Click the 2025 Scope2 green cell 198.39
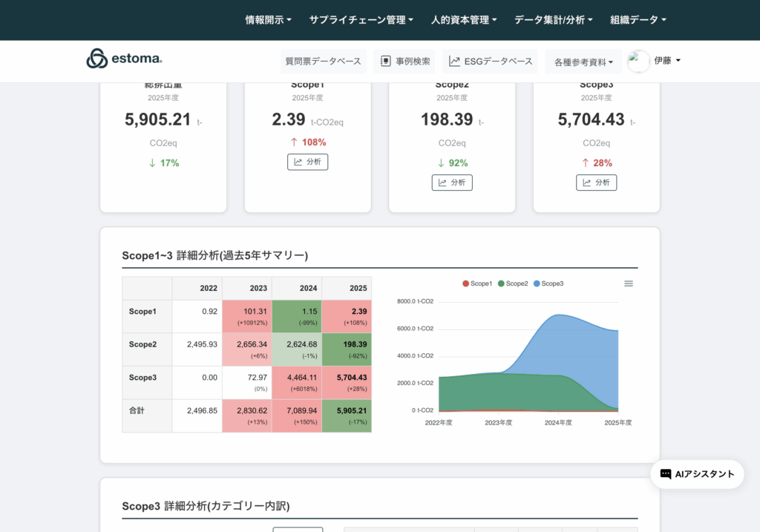 coord(347,349)
